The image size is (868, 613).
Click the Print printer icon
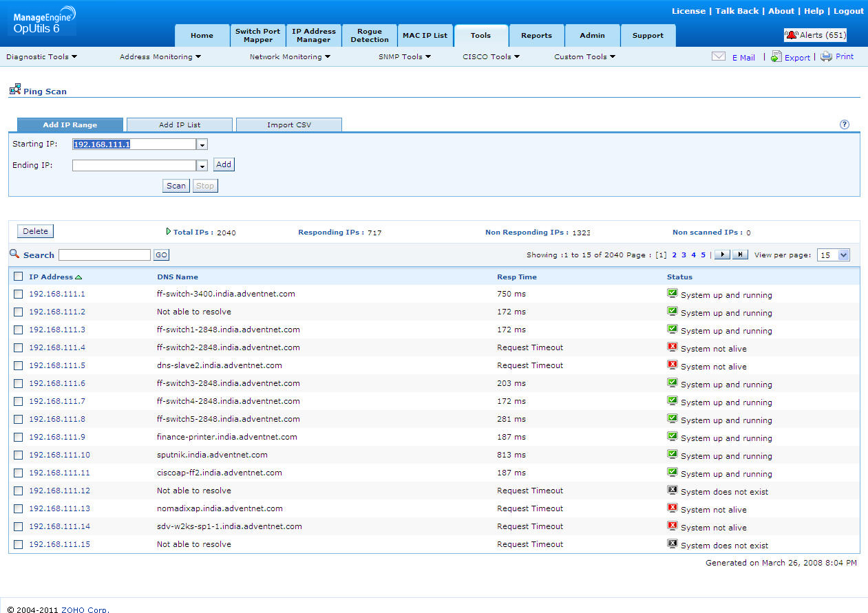pos(826,56)
